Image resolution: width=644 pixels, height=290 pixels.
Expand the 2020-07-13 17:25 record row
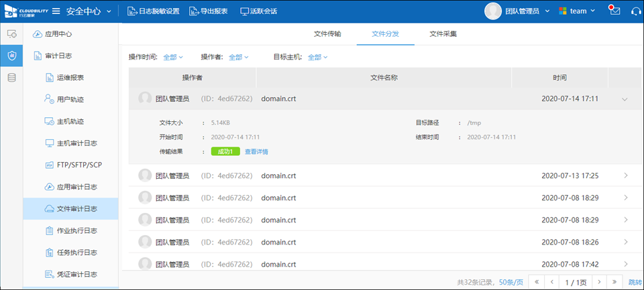coord(625,175)
